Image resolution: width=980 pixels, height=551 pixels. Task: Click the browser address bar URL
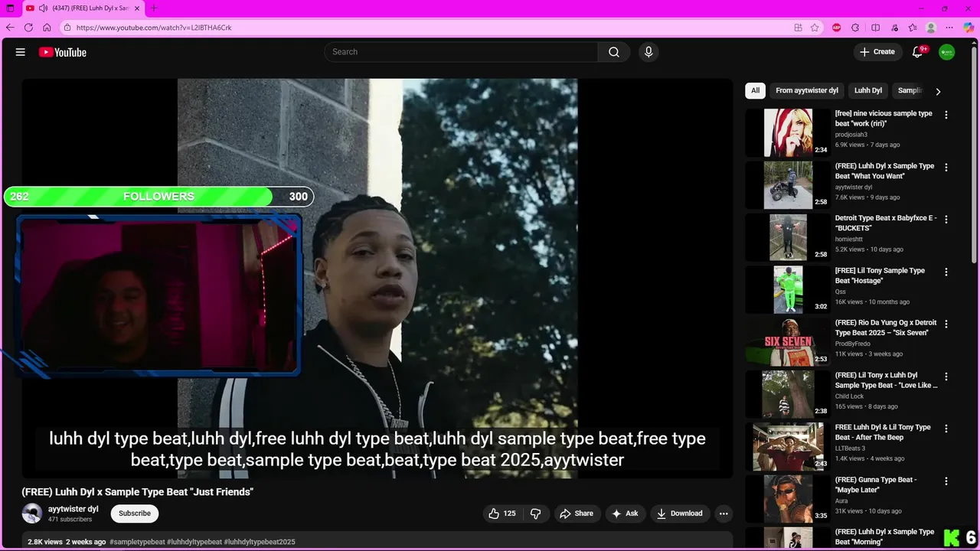click(x=154, y=28)
